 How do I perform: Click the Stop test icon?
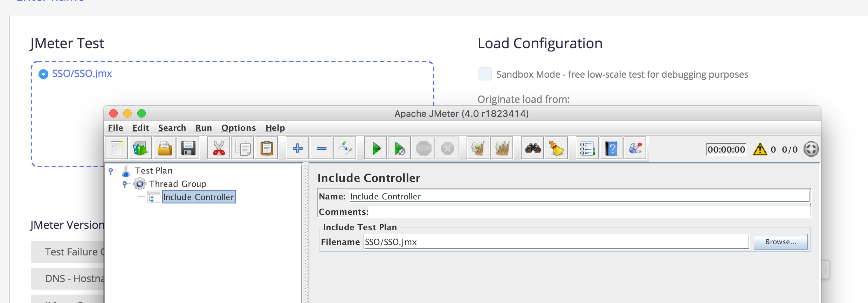[x=423, y=148]
